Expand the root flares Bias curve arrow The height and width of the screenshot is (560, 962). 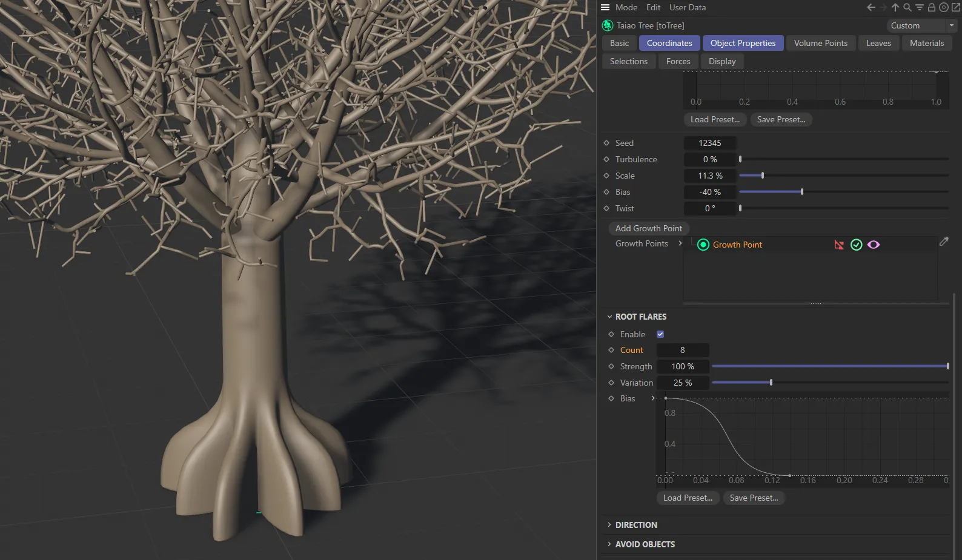tap(653, 398)
